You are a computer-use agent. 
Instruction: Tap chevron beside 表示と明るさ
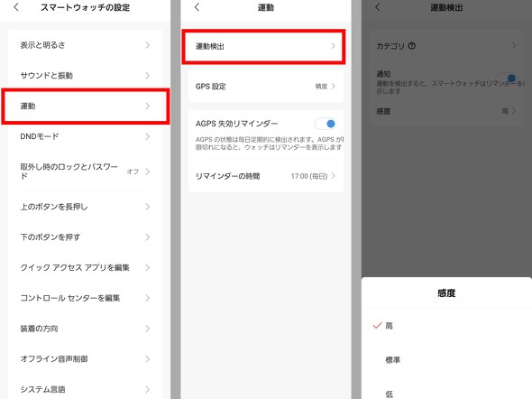click(147, 45)
